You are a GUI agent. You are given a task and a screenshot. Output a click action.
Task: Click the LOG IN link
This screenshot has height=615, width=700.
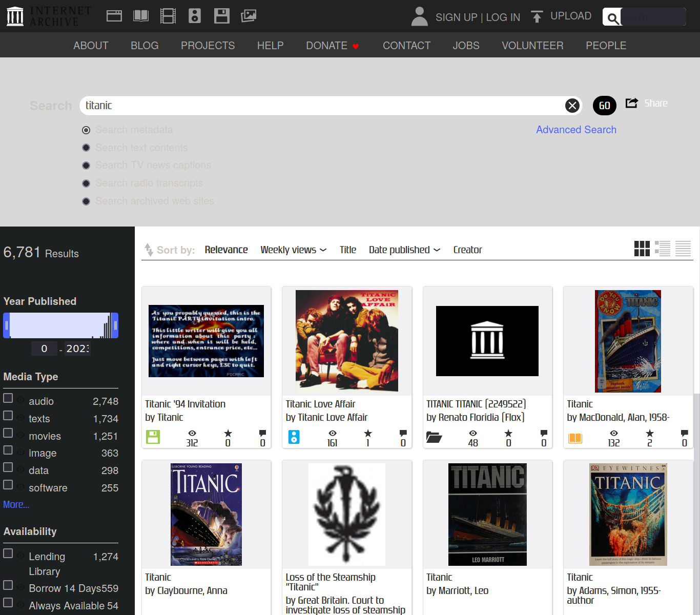click(503, 17)
